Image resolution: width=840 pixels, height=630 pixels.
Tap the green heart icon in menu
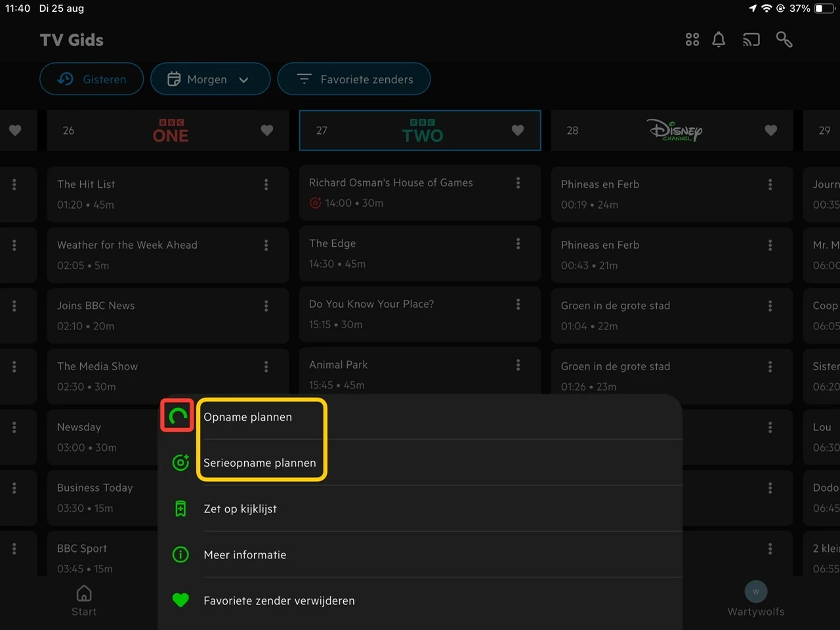[180, 600]
